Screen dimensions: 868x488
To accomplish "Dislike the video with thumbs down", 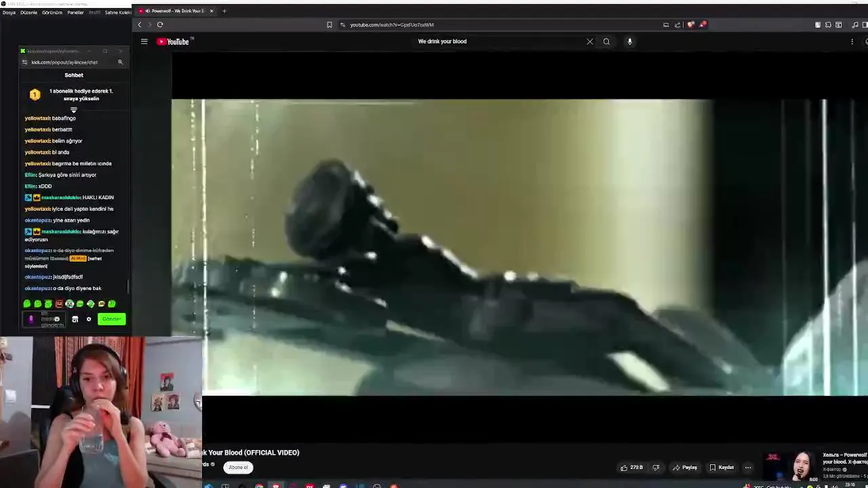I will pyautogui.click(x=656, y=468).
